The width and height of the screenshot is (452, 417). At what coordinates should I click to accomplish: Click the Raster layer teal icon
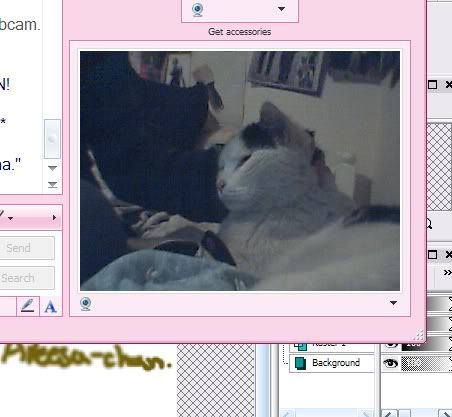(300, 347)
